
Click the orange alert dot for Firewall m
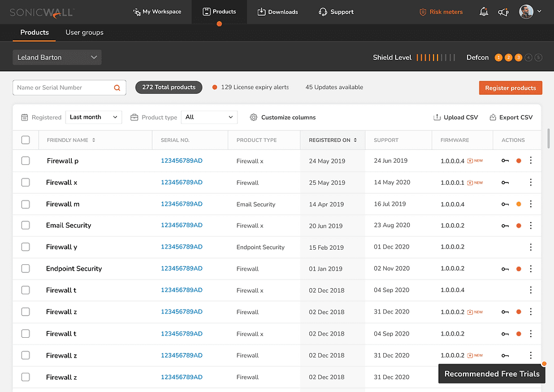519,204
